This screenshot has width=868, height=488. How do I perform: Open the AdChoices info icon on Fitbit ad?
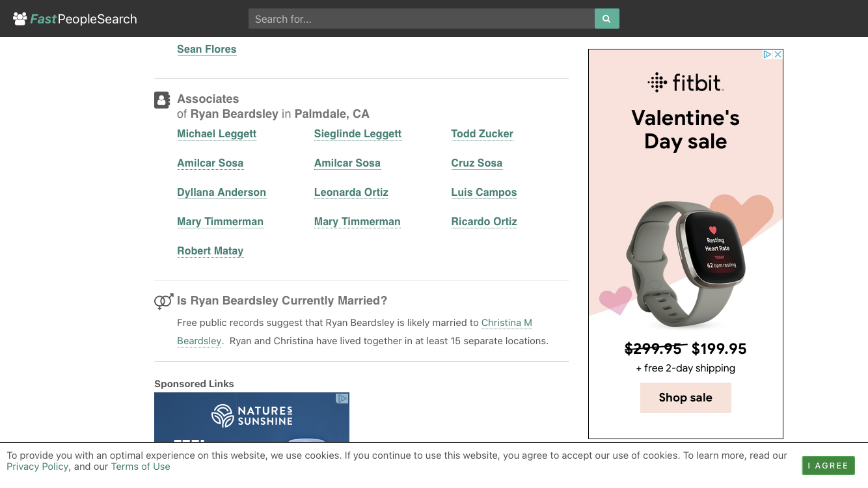pyautogui.click(x=767, y=55)
